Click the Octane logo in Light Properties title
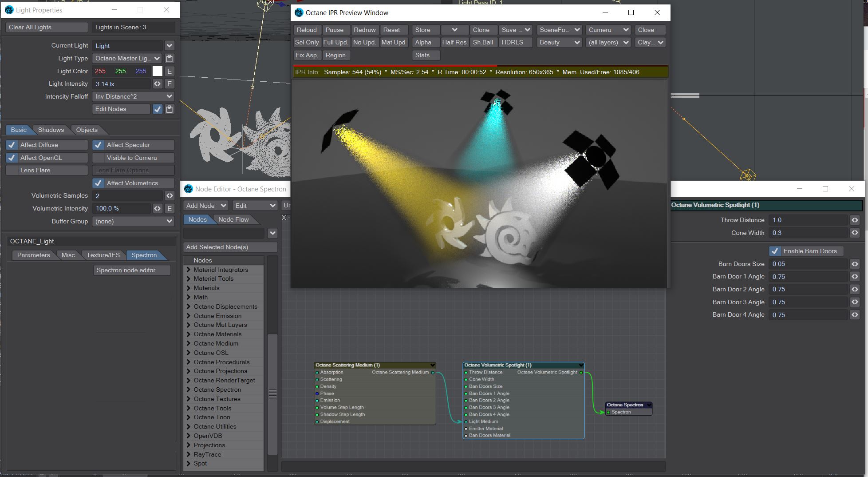Screen dimensions: 868x477 coord(9,10)
